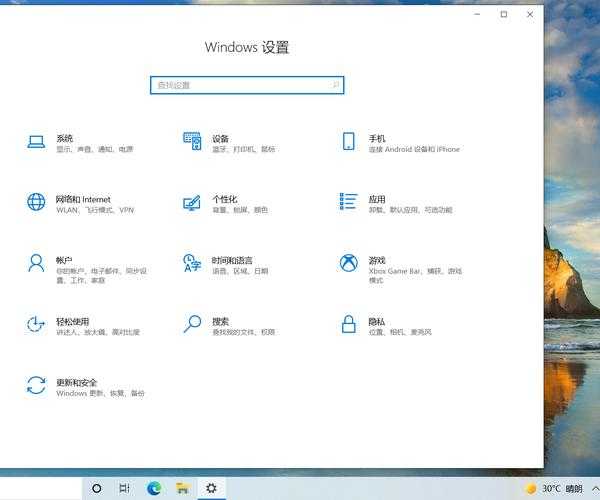Minimize the Settings window
The width and height of the screenshot is (600, 500).
coord(477,14)
